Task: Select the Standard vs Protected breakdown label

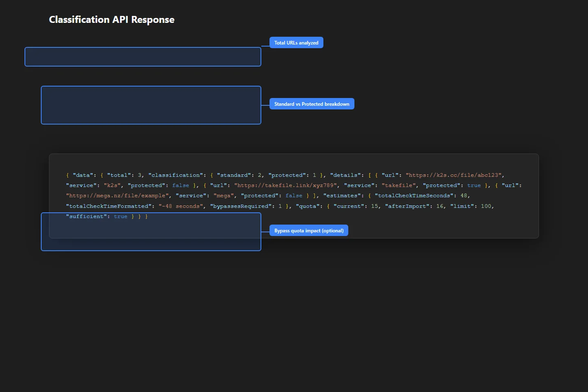Action: point(312,104)
